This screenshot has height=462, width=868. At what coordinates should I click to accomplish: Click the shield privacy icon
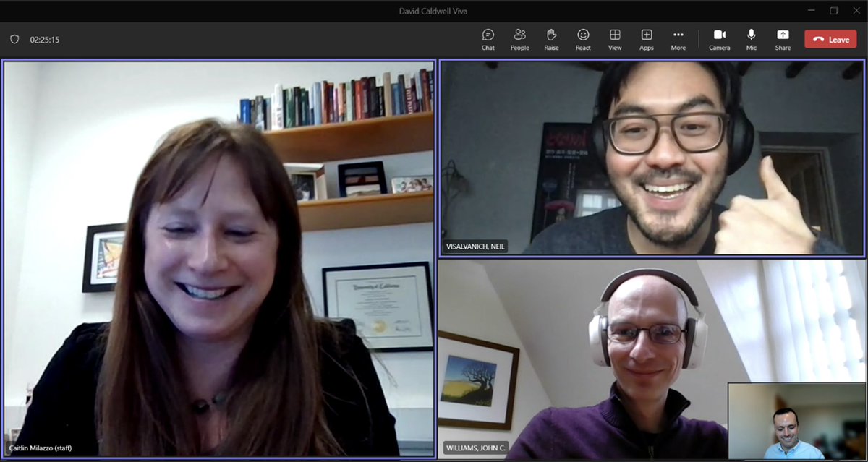(x=14, y=40)
